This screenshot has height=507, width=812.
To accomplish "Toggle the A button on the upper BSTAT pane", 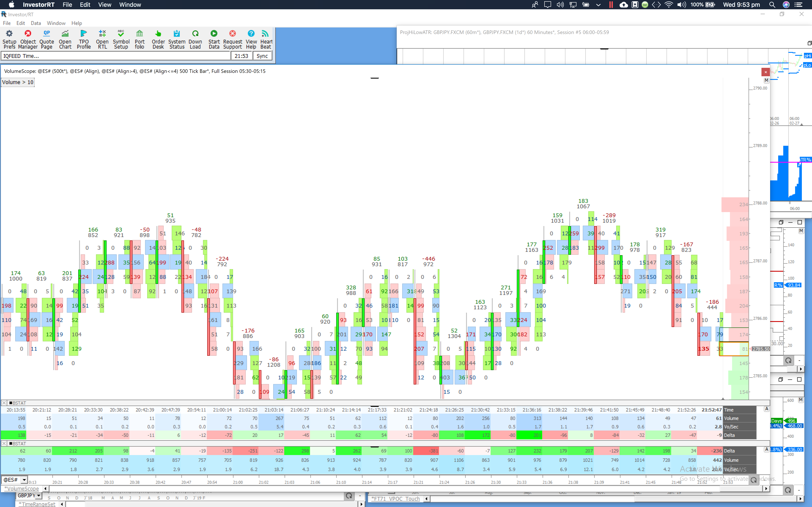I will point(766,409).
